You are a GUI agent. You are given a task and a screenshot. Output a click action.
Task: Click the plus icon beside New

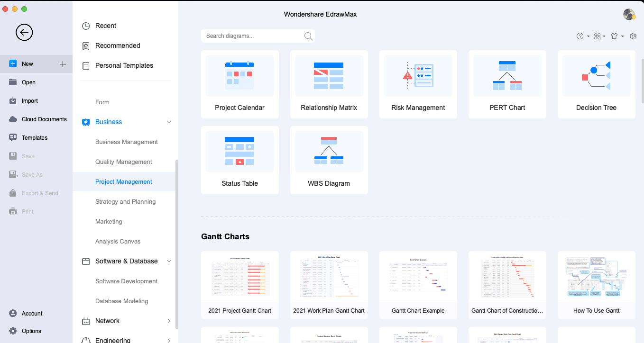tap(63, 64)
